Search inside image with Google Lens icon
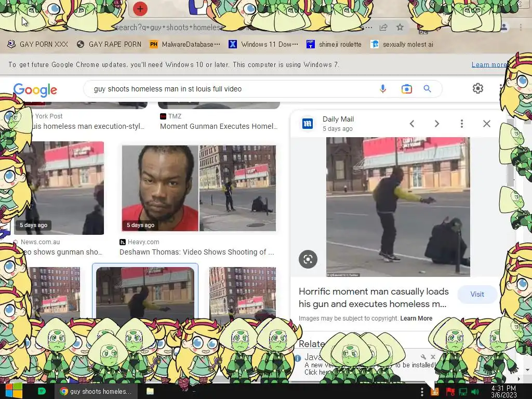 point(308,259)
